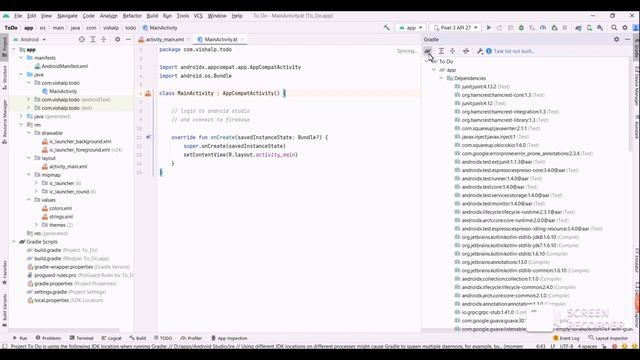Screen dimensions: 640x360
Task: Click Select Opened File target icon in the Project panel
Action: [x=82, y=39]
